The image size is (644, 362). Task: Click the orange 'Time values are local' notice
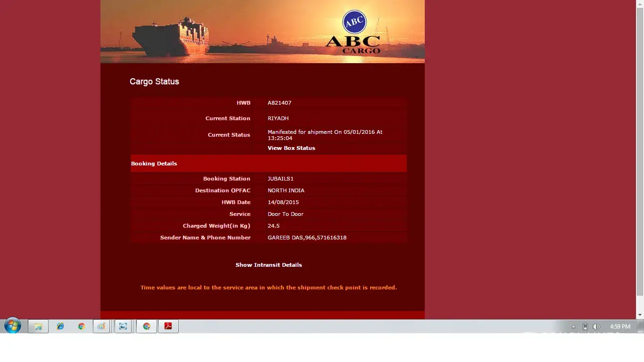click(x=269, y=288)
